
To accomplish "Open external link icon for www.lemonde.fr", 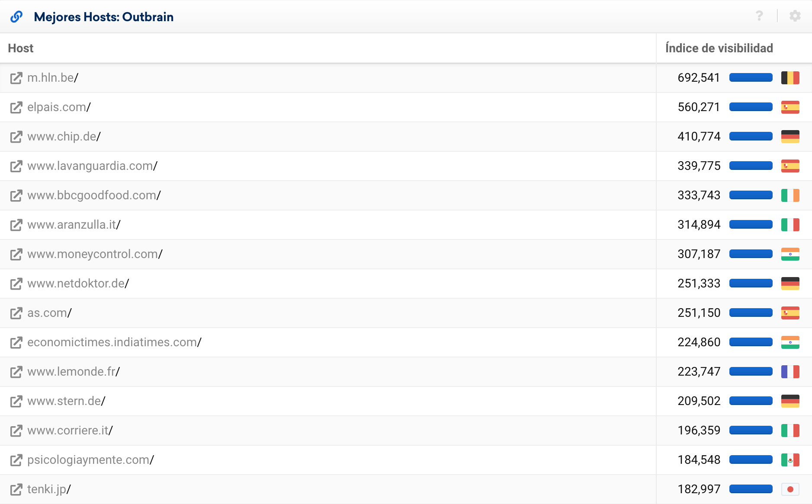I will tap(16, 372).
